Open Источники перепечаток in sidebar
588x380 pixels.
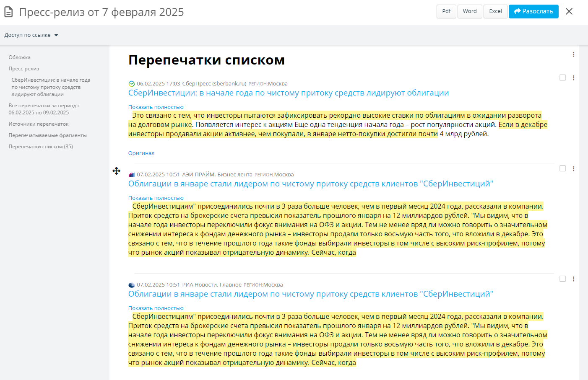click(x=39, y=124)
